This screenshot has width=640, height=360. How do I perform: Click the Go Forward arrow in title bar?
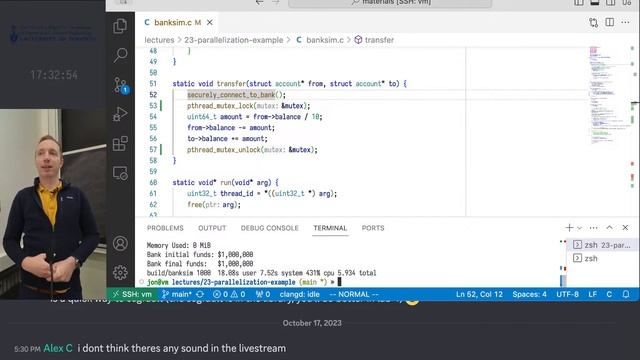[276, 2]
